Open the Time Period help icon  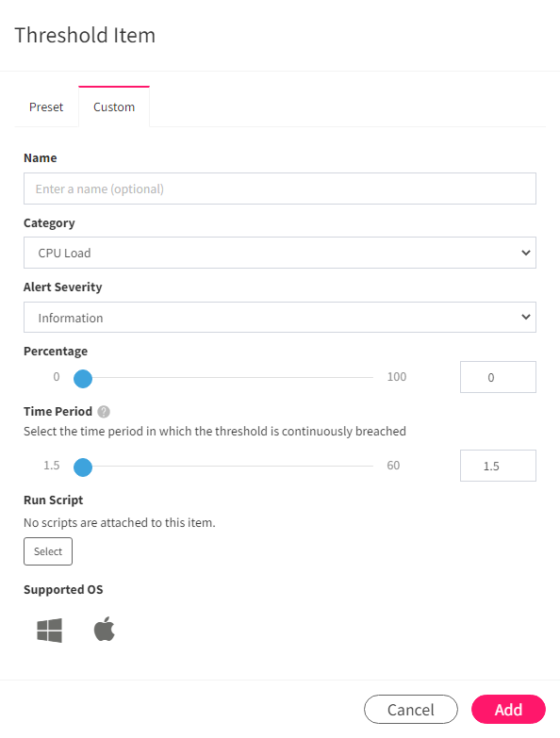click(104, 412)
